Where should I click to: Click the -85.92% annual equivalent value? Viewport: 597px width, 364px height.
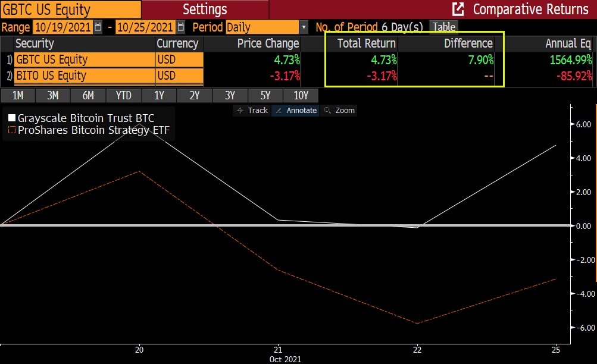pos(574,76)
